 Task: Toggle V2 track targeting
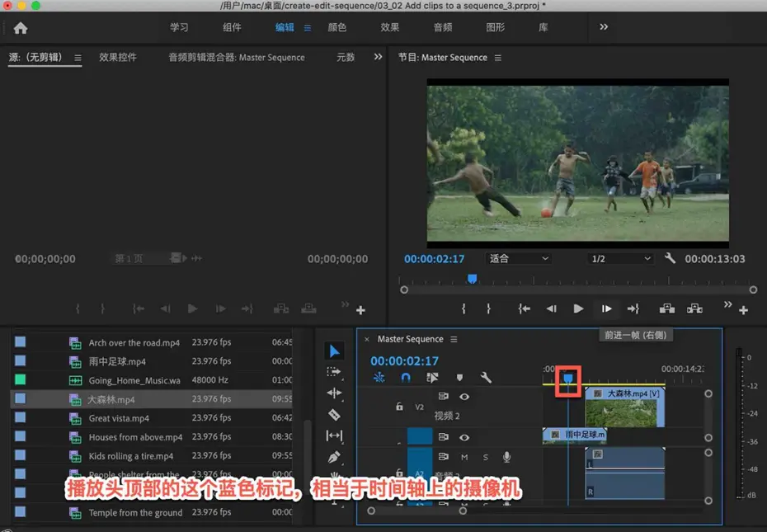tap(419, 407)
